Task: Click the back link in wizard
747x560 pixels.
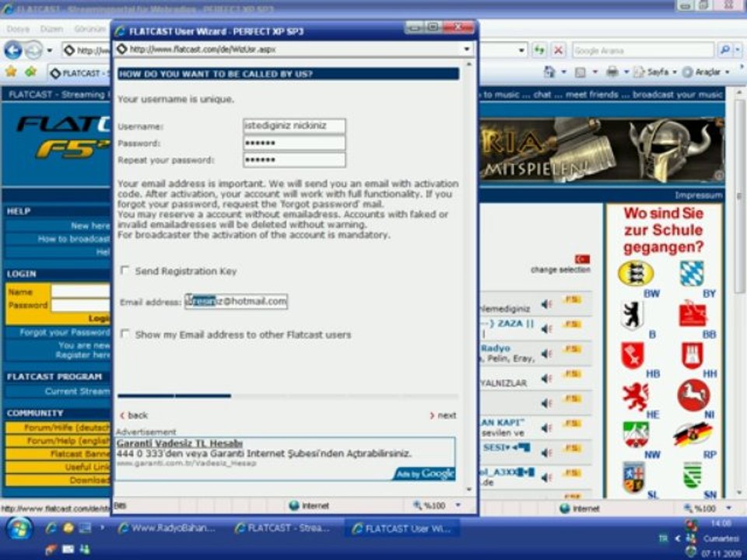Action: point(134,415)
